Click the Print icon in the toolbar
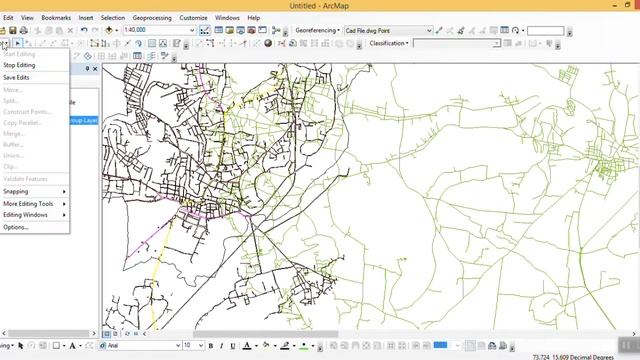Image resolution: width=640 pixels, height=360 pixels. [24, 30]
